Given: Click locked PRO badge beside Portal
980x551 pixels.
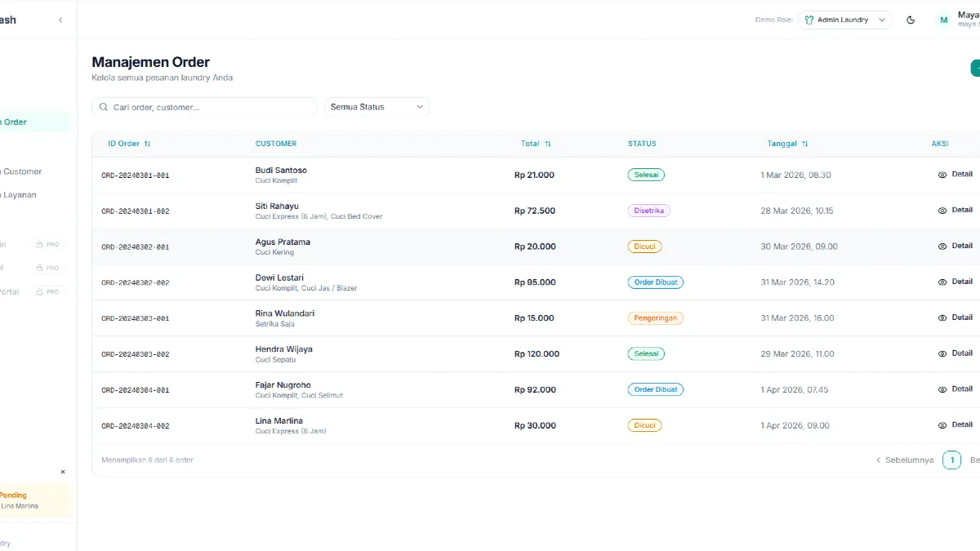Looking at the screenshot, I should [x=47, y=291].
